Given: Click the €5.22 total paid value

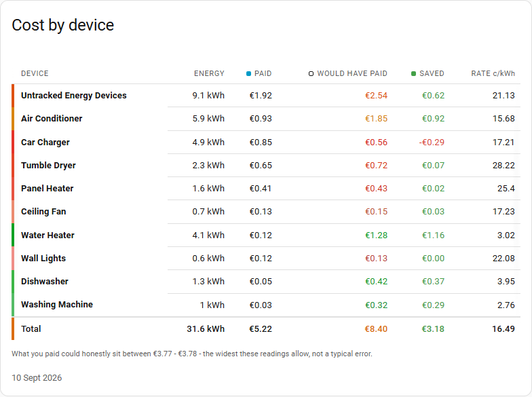Looking at the screenshot, I should tap(261, 328).
